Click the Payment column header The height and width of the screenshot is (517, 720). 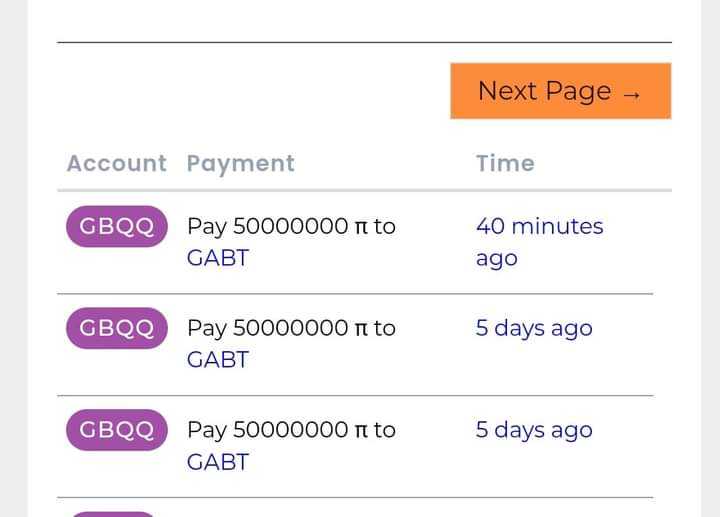pos(240,163)
